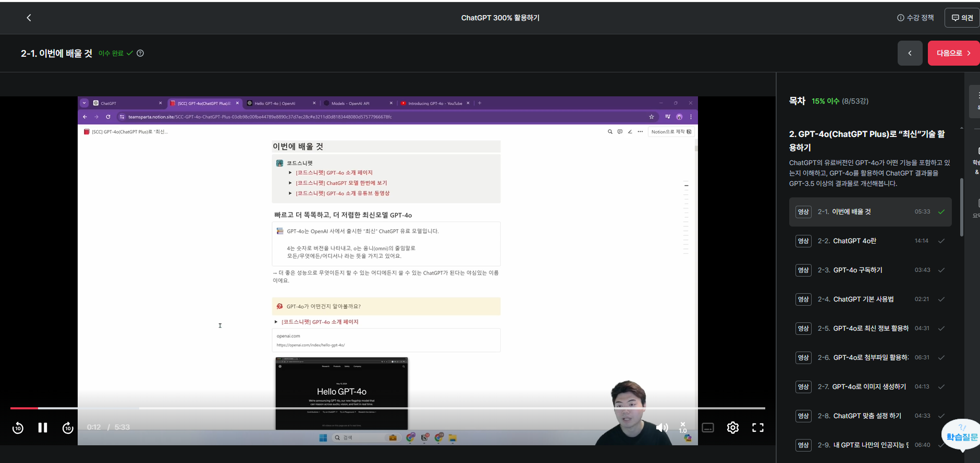Open lesson 2-6. GPT-4o로 첨부파일 활용하기
This screenshot has width=980, height=463.
(x=870, y=358)
